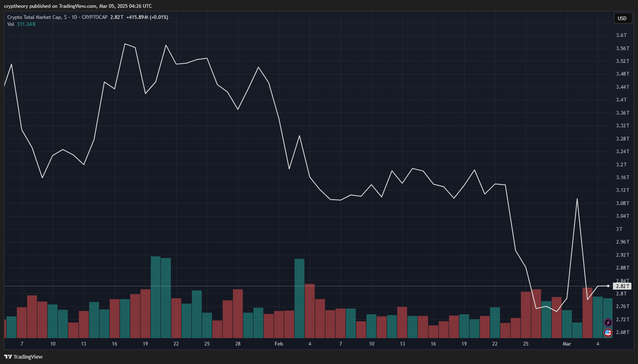This screenshot has height=364, width=638.
Task: Click the 3.4T price axis label
Action: point(621,100)
